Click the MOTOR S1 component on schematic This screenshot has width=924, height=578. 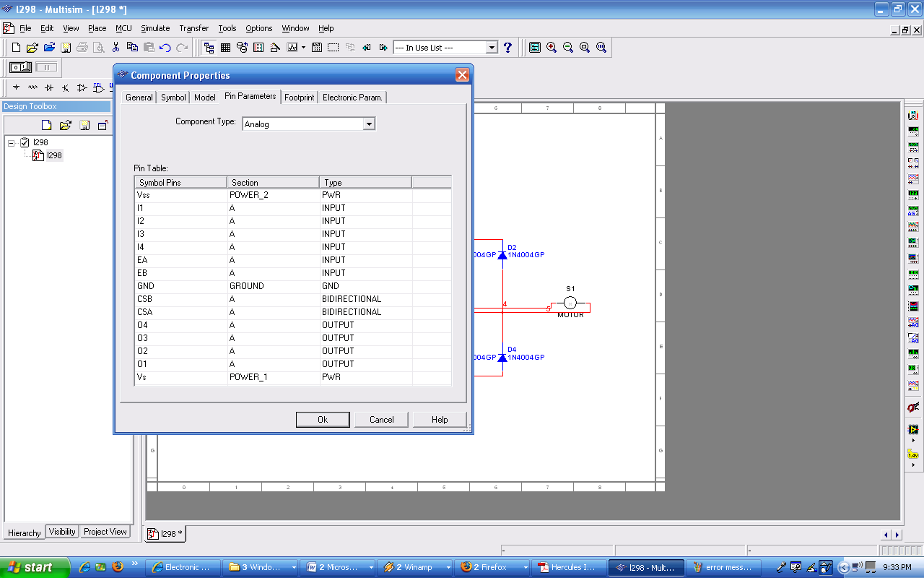click(x=570, y=303)
